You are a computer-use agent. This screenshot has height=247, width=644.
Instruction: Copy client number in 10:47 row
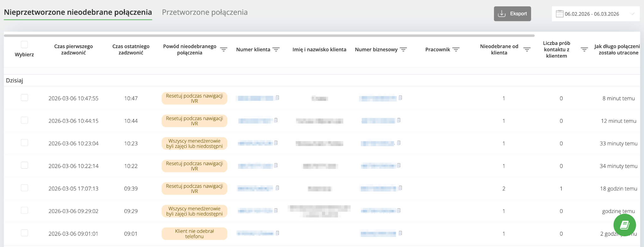pos(277,98)
